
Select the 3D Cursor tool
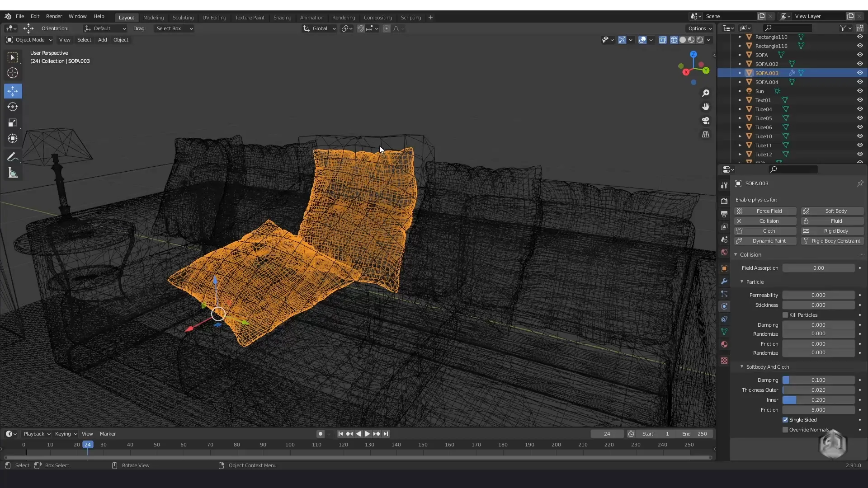coord(13,73)
